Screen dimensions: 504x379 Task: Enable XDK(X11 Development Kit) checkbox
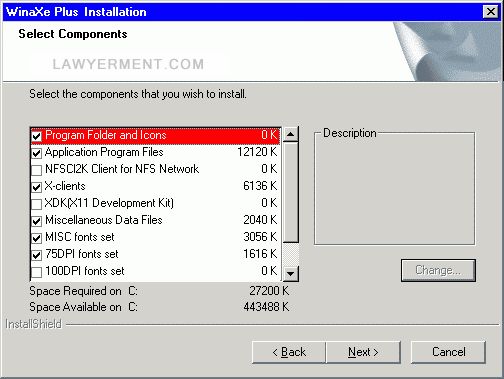pos(36,204)
